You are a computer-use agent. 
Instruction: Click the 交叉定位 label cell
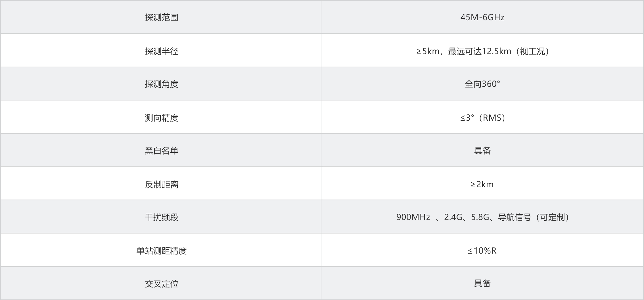(161, 284)
